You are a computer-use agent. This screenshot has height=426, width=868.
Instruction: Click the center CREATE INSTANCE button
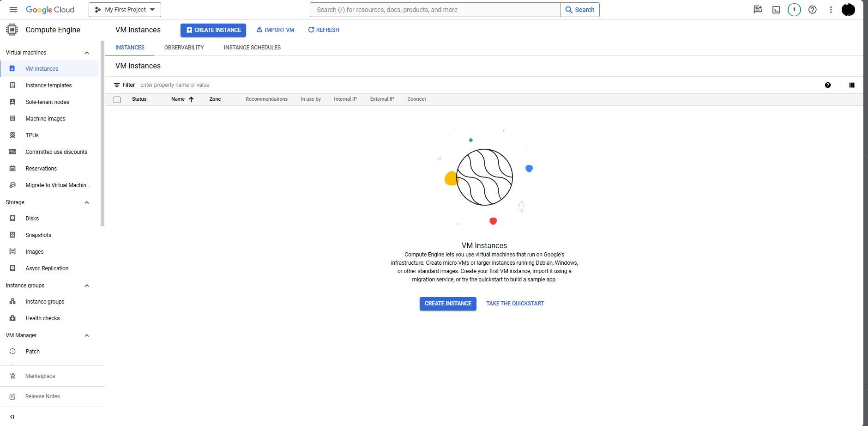[448, 304]
